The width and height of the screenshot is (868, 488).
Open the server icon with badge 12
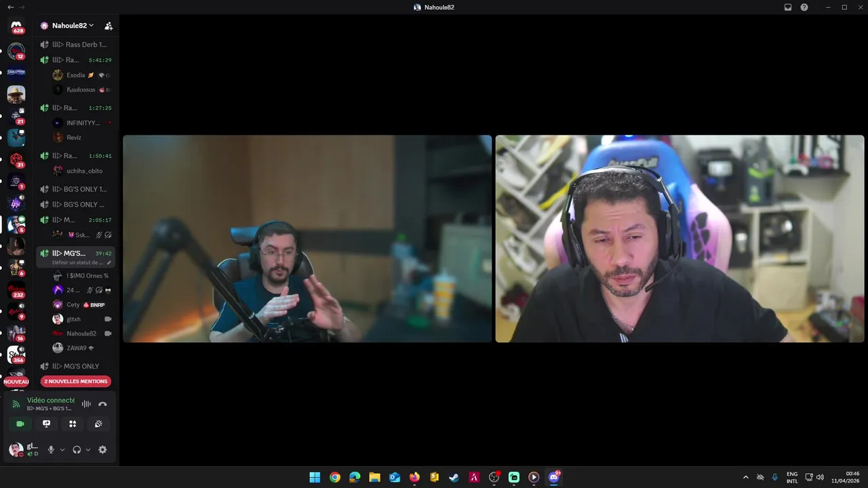[x=16, y=51]
